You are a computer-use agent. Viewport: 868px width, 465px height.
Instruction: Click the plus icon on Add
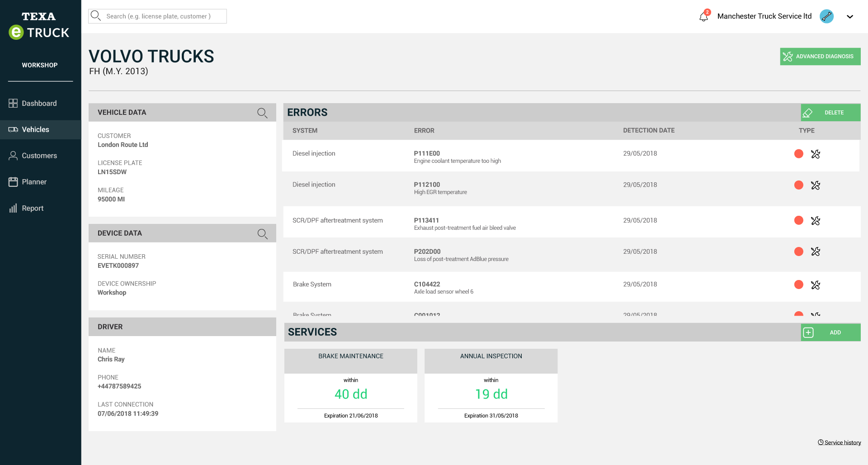(x=808, y=332)
